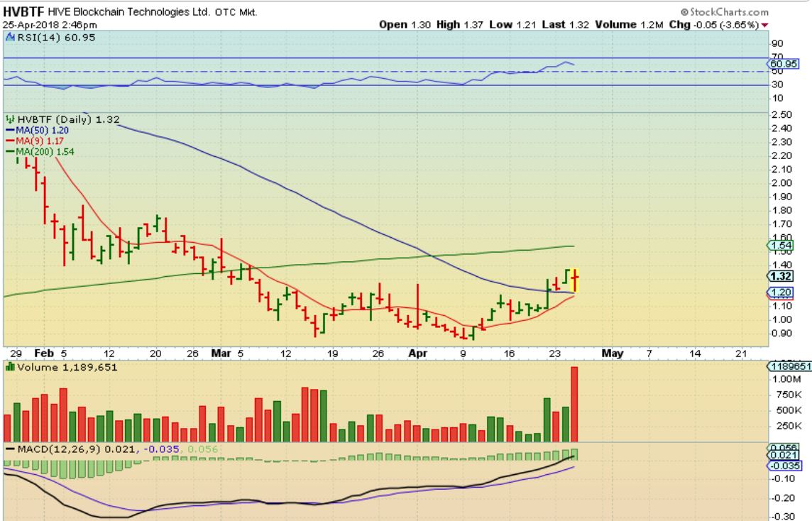Click the 1.32 last price tag
812x521 pixels.
(x=780, y=276)
